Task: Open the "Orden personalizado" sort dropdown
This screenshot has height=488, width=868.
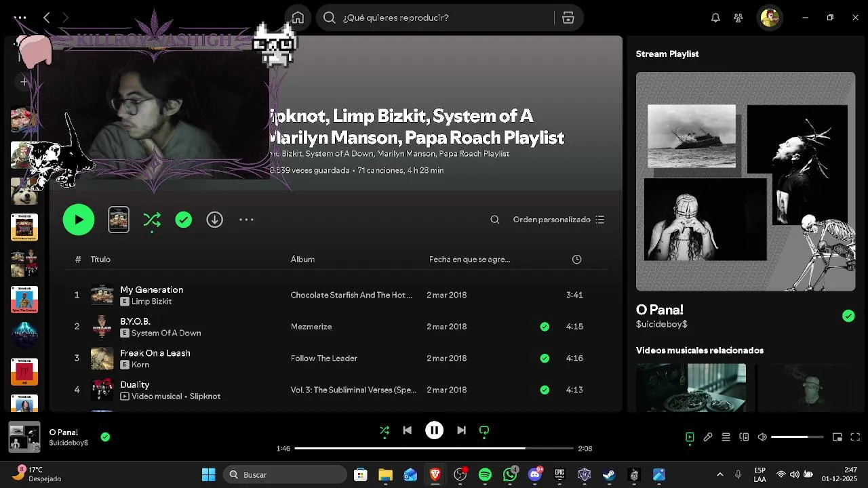Action: tap(559, 220)
